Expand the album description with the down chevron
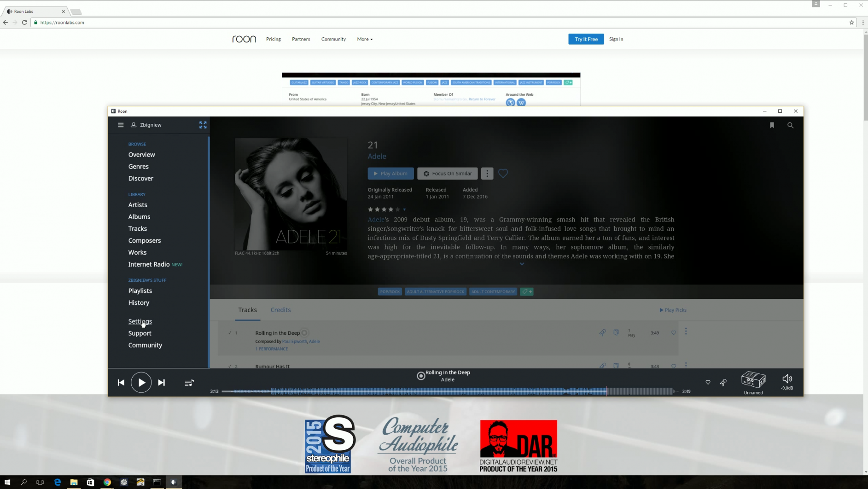Image resolution: width=868 pixels, height=489 pixels. point(522,264)
